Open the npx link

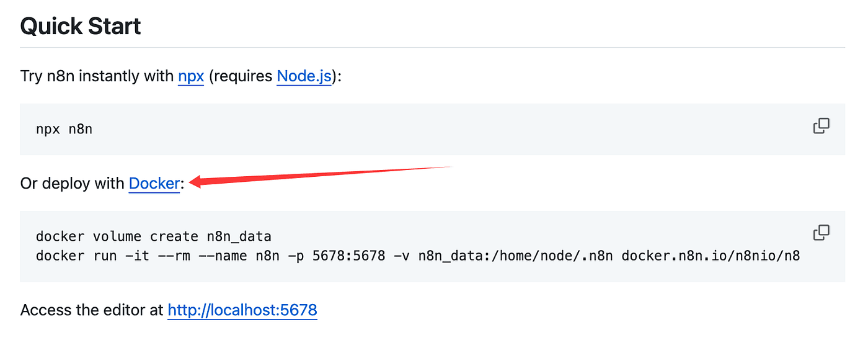click(x=191, y=76)
